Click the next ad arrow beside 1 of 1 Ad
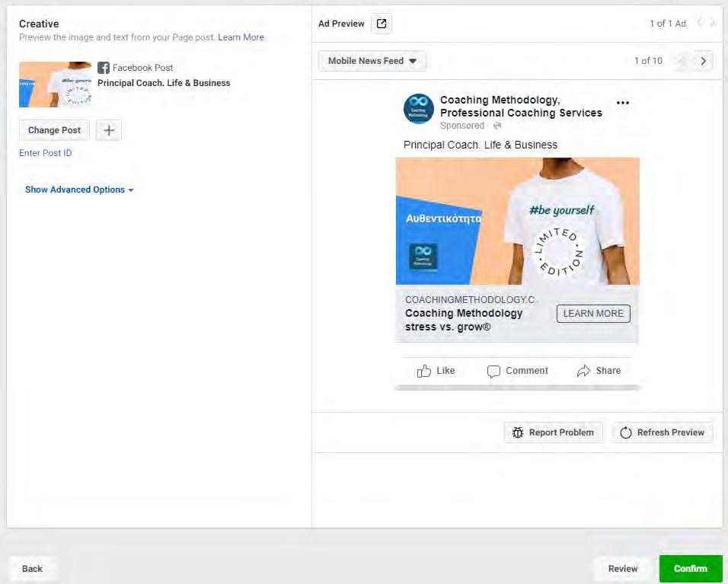728x584 pixels. (x=713, y=23)
